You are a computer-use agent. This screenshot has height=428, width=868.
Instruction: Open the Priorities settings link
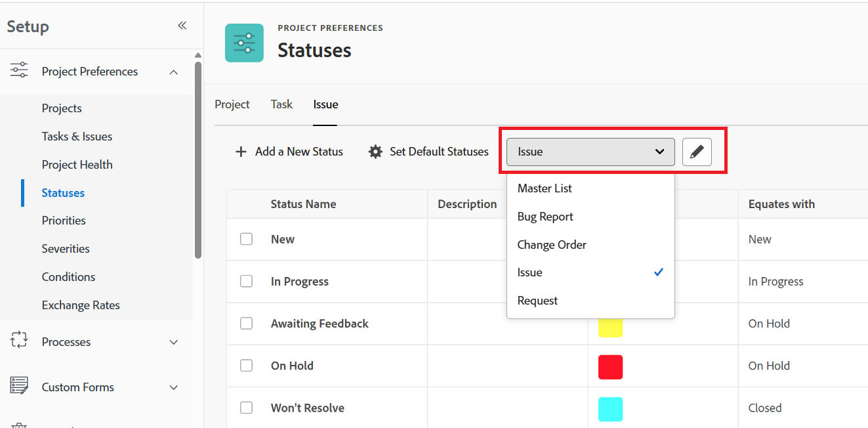click(64, 221)
